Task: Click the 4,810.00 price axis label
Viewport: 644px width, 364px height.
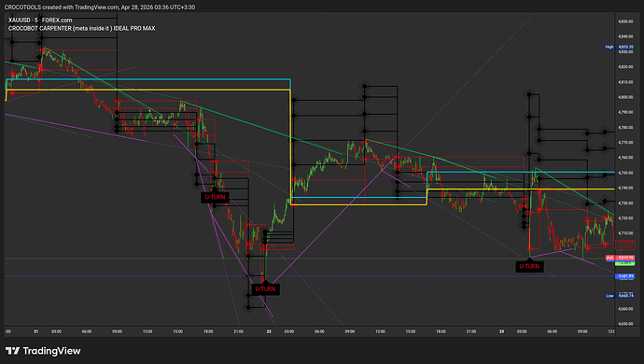Action: tap(625, 82)
